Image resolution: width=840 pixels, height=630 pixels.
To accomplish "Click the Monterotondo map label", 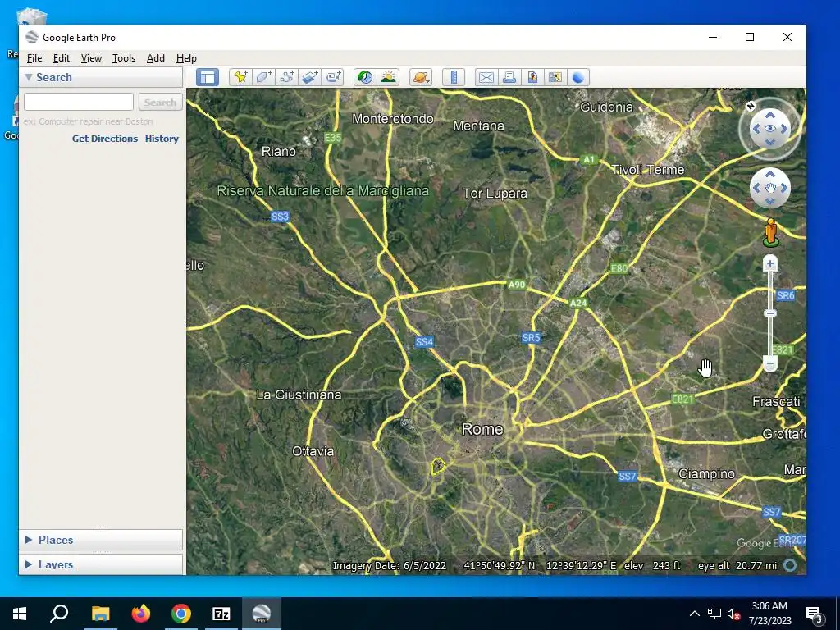I will click(393, 118).
